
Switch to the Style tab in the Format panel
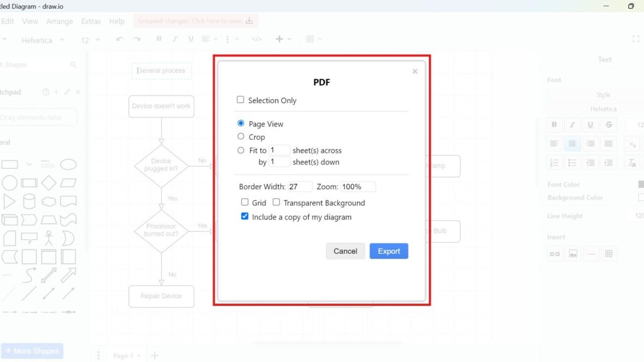[602, 94]
